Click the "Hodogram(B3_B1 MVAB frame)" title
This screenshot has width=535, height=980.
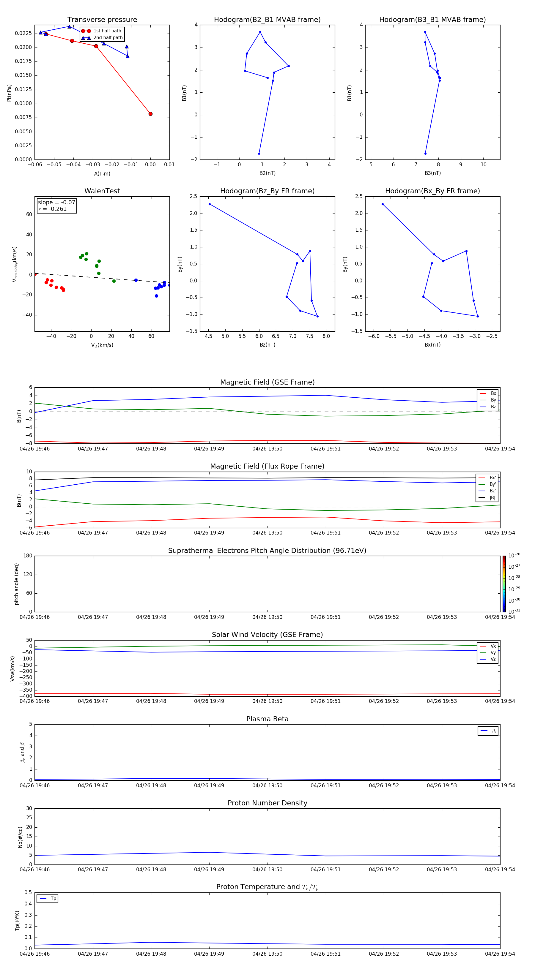pyautogui.click(x=432, y=20)
